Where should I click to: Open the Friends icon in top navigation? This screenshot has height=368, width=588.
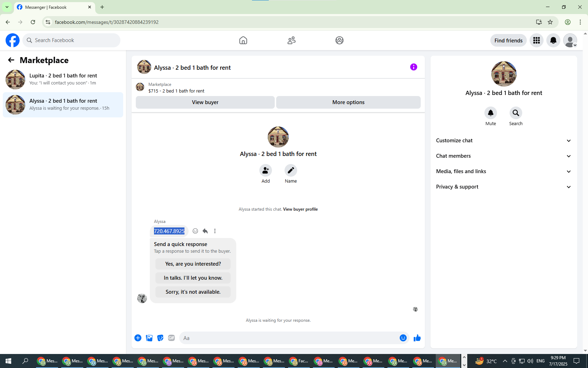(292, 40)
